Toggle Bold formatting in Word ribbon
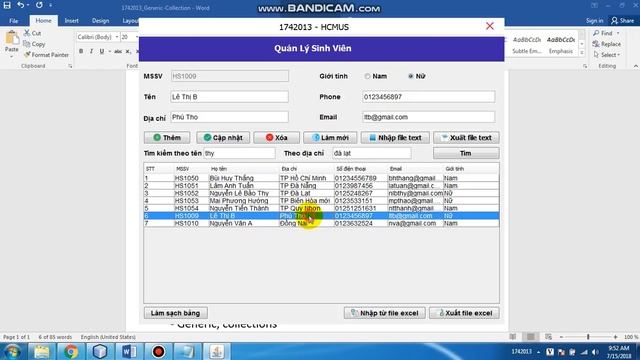Image resolution: width=640 pixels, height=360 pixels. point(81,51)
